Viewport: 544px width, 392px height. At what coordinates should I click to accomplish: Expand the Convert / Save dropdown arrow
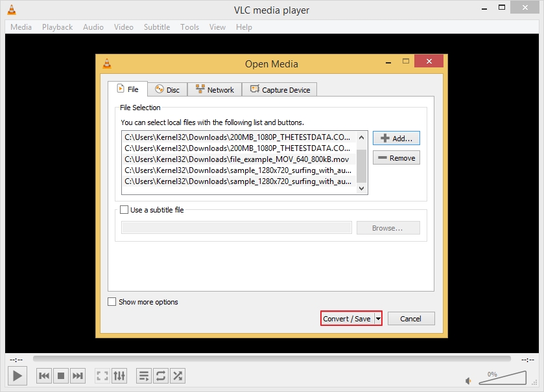378,319
